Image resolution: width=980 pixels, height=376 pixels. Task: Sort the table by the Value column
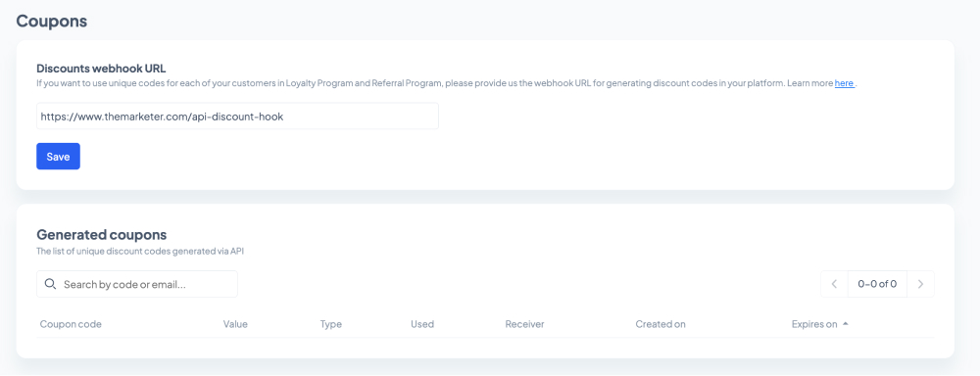coord(235,324)
